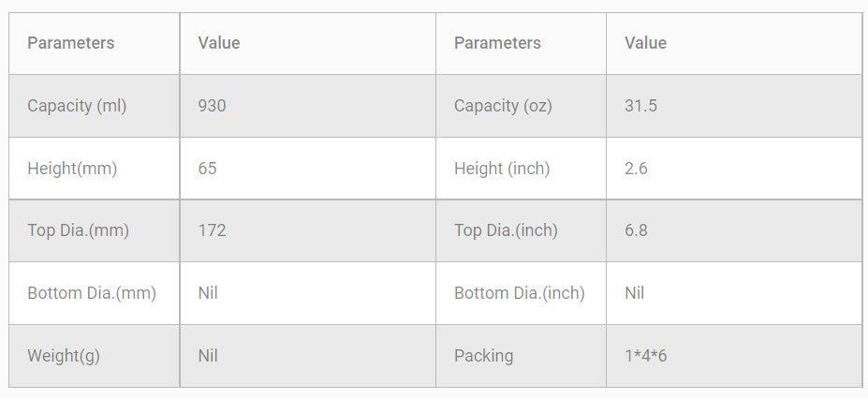The image size is (868, 399).
Task: Click the Height(mm) parameter cell
Action: pyautogui.click(x=73, y=169)
